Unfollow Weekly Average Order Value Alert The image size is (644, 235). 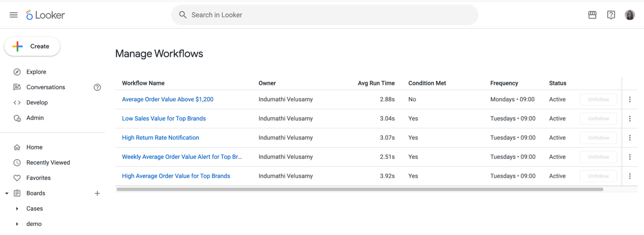coord(598,157)
